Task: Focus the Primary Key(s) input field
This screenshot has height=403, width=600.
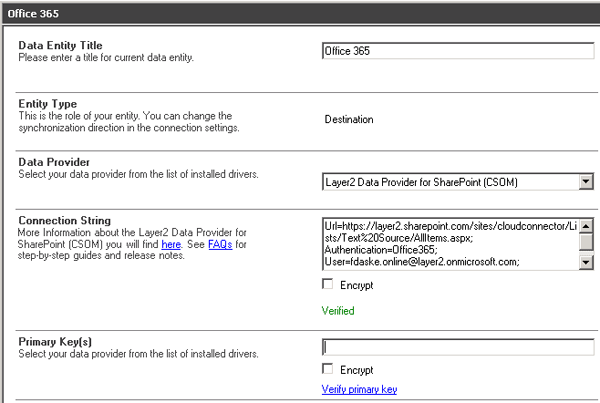Action: (x=458, y=347)
